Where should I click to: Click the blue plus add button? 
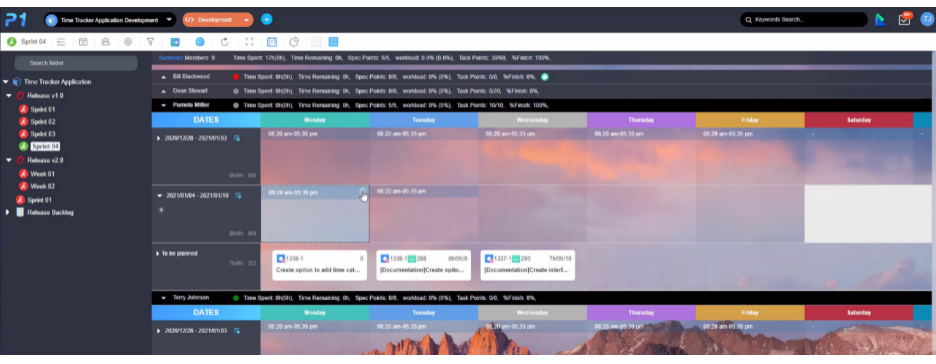(267, 20)
